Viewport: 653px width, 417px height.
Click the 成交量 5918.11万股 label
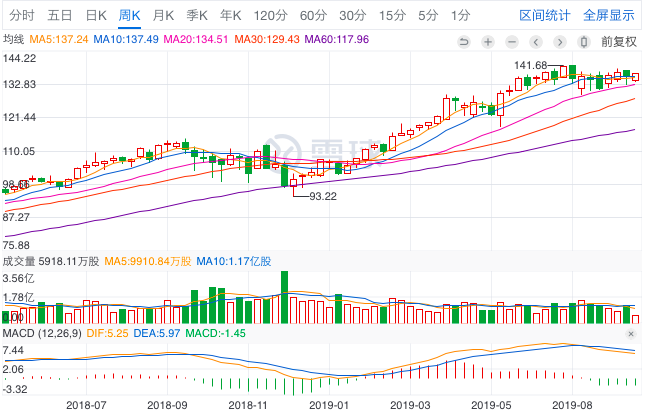coord(51,262)
